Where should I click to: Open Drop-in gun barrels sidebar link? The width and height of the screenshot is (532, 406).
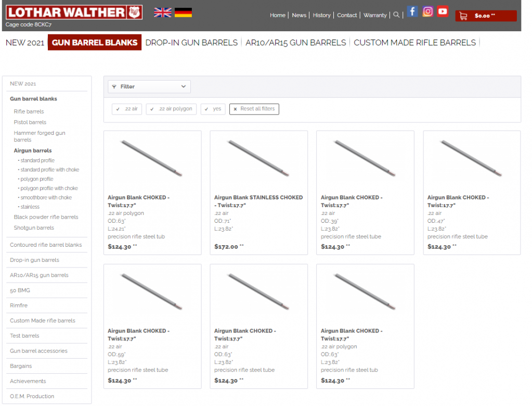[x=34, y=260]
